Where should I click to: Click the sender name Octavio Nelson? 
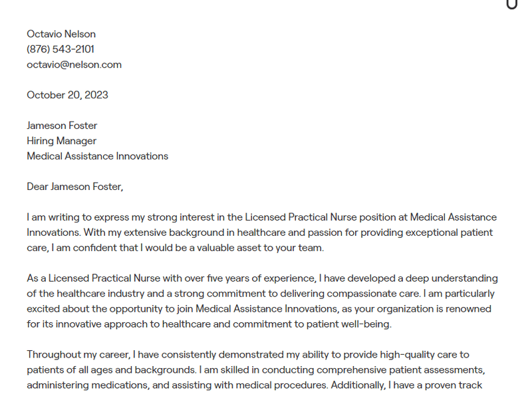click(61, 34)
